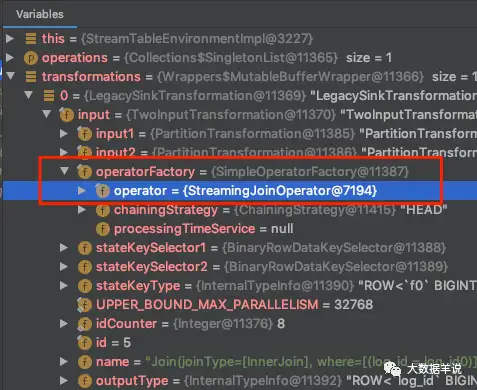Image resolution: width=477 pixels, height=390 pixels.
Task: Collapse the element 0 LegacySinkTransformation node
Action: coord(29,95)
